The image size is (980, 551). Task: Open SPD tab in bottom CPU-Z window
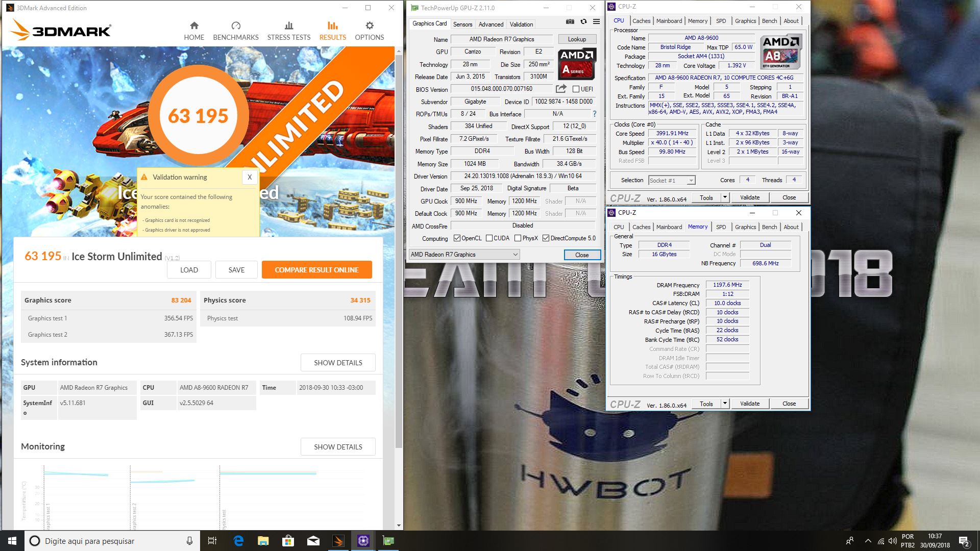pos(721,227)
